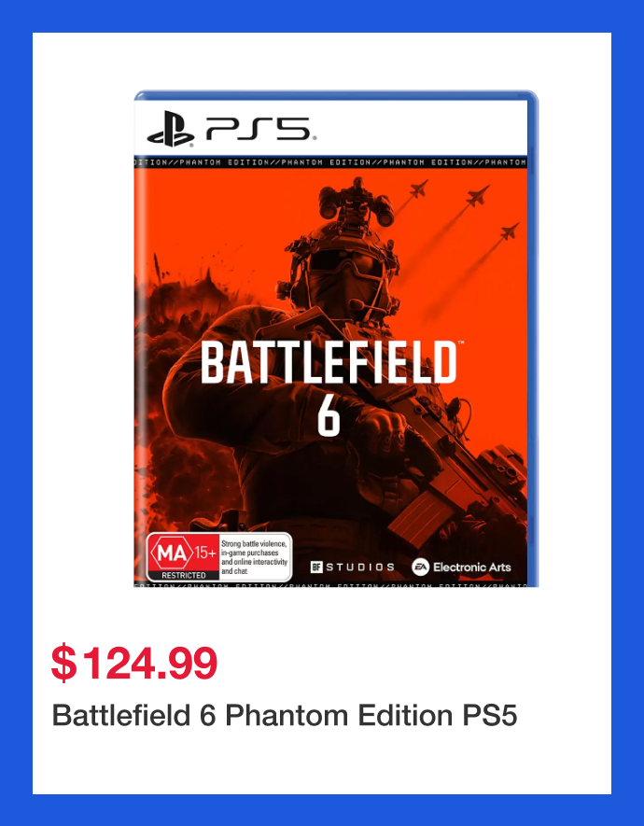Open the Battlefield 6 Phantom Edition PS5 title link

click(285, 716)
